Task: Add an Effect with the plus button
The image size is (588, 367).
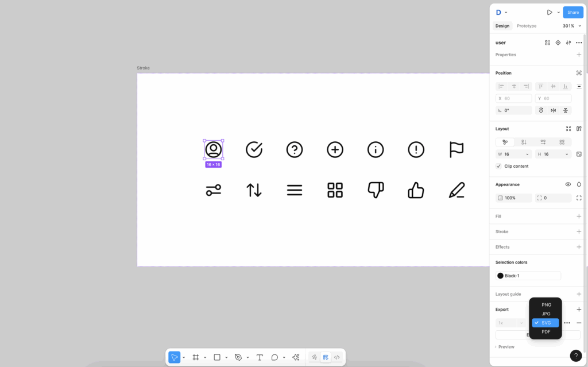Action: click(x=579, y=247)
